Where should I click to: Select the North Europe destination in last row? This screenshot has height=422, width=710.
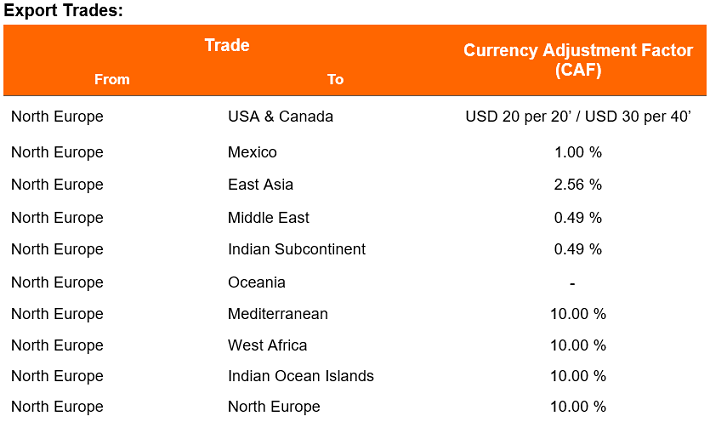[x=274, y=407]
